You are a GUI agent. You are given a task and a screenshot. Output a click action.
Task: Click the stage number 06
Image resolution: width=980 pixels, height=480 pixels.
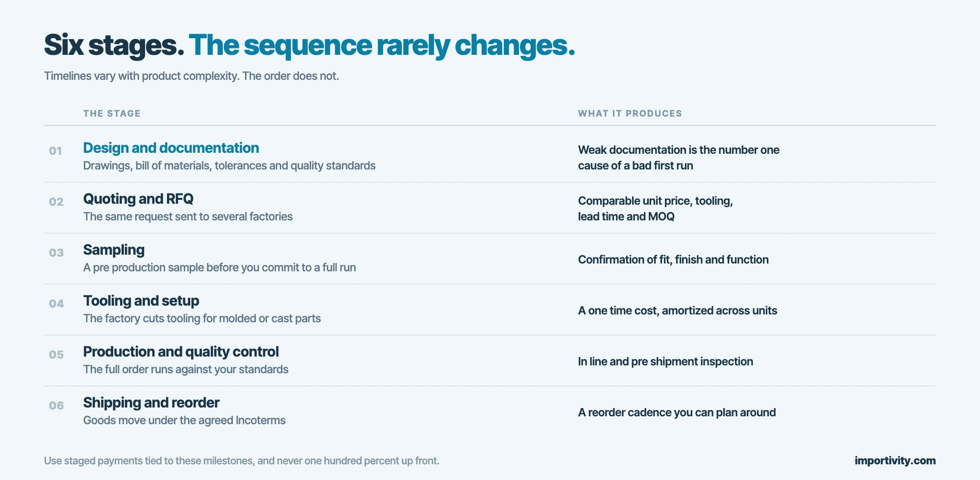(56, 406)
